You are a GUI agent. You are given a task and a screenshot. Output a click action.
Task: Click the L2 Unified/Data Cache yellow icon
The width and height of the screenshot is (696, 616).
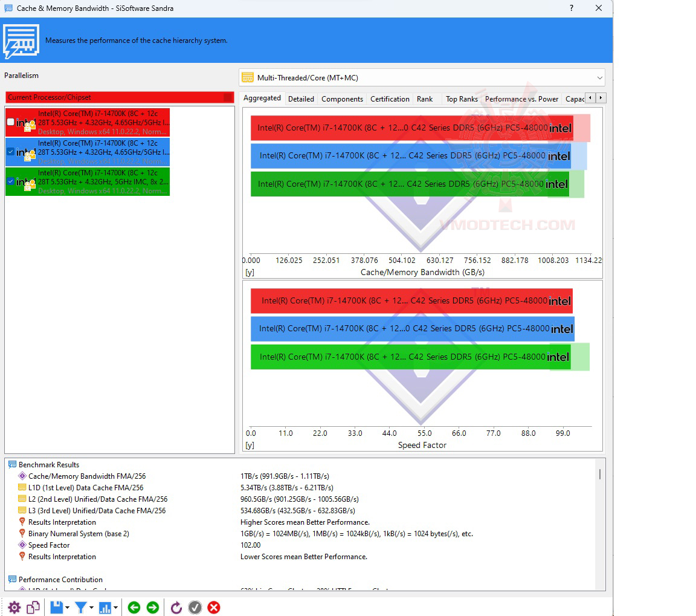pos(22,499)
